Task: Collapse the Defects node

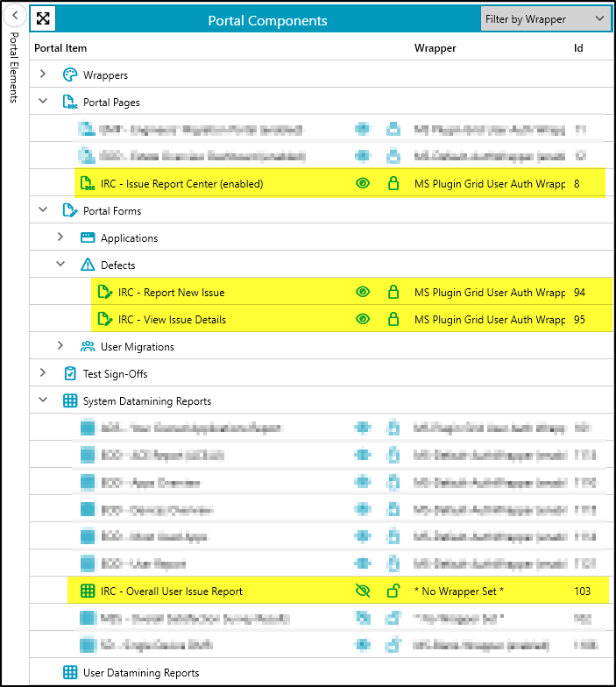Action: pos(60,265)
